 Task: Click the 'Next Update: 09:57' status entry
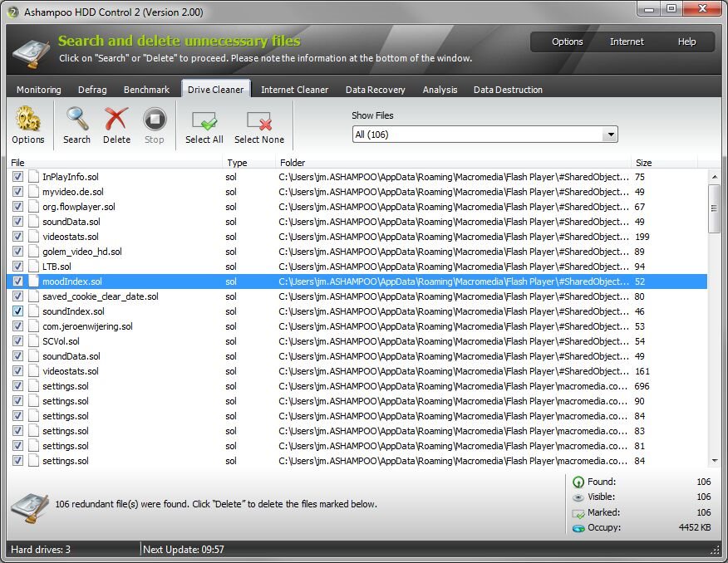pos(184,550)
